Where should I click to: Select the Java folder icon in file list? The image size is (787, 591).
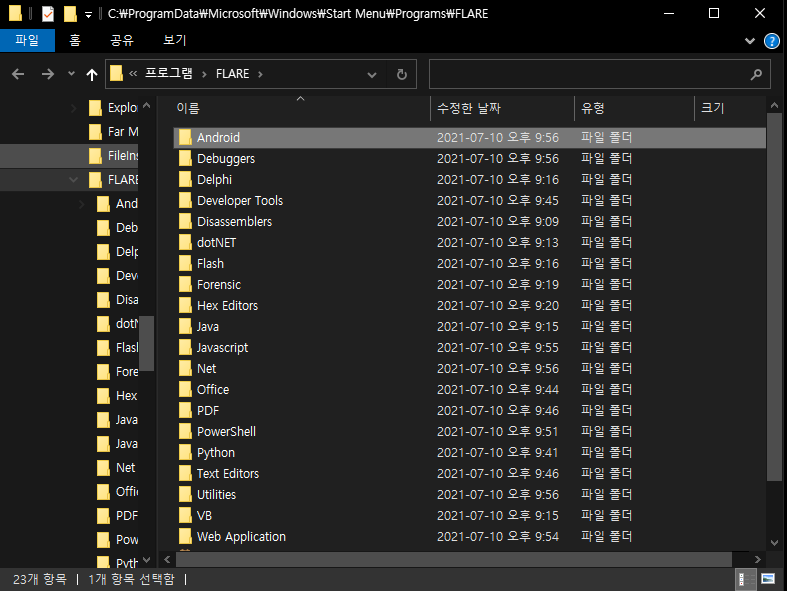coord(185,326)
